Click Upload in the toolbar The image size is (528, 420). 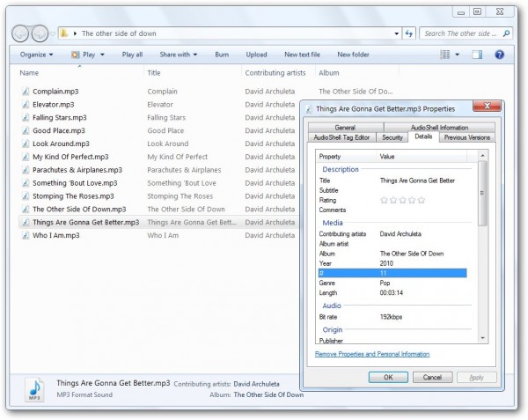click(x=256, y=55)
